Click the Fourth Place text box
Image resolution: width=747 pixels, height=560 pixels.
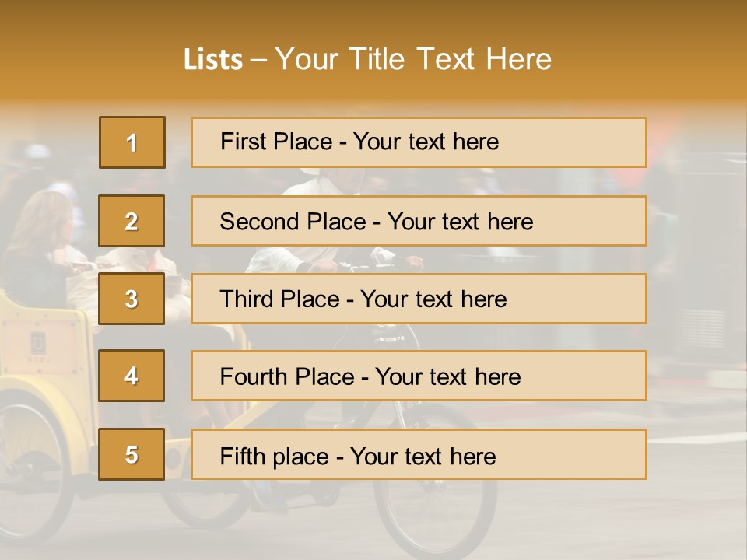tap(419, 376)
